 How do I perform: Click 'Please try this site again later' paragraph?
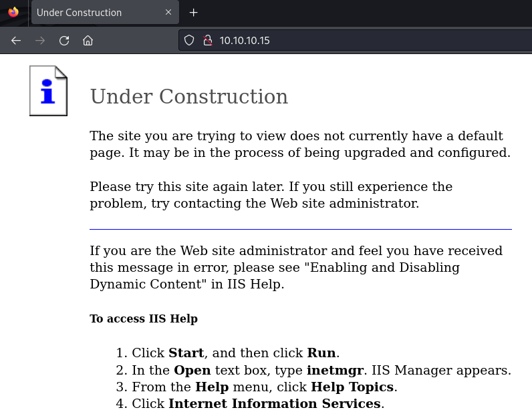click(271, 195)
